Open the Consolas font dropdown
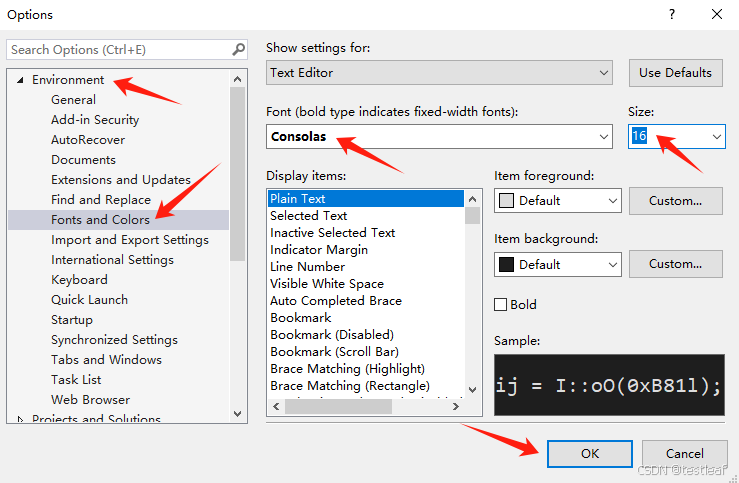Viewport: 739px width, 483px height. pos(439,137)
